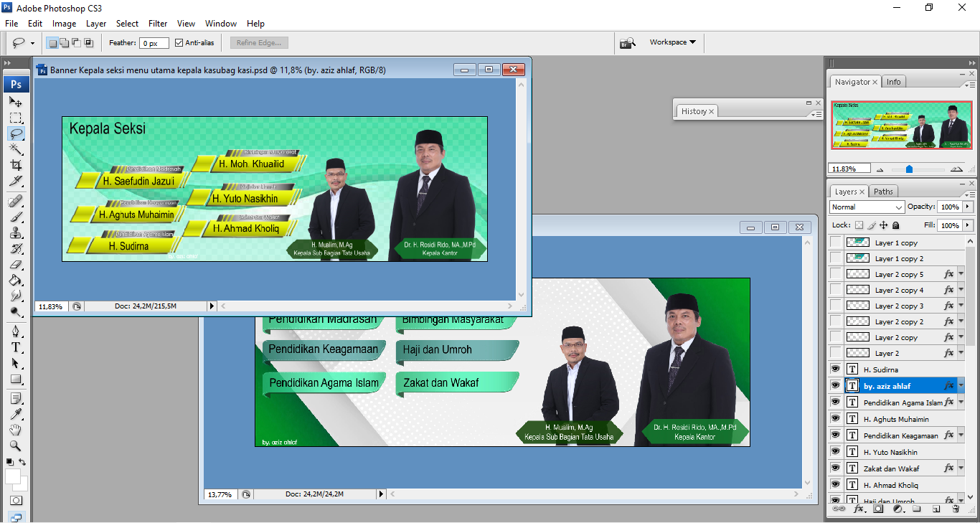The width and height of the screenshot is (980, 523).
Task: Select the Notes tool
Action: pyautogui.click(x=16, y=398)
